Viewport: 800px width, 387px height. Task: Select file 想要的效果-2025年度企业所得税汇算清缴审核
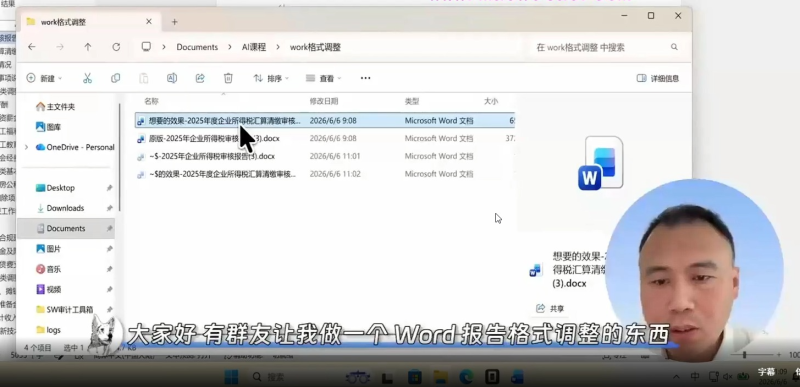tap(325, 121)
